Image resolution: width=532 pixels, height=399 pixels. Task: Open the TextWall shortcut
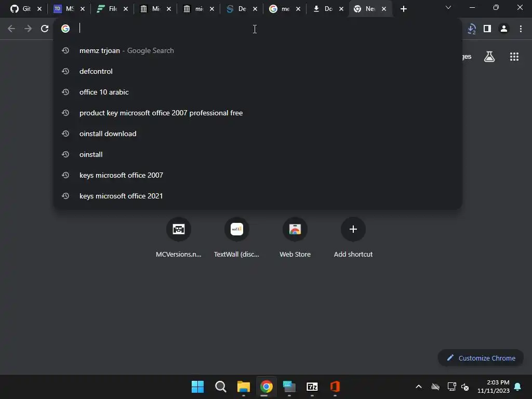click(x=236, y=238)
